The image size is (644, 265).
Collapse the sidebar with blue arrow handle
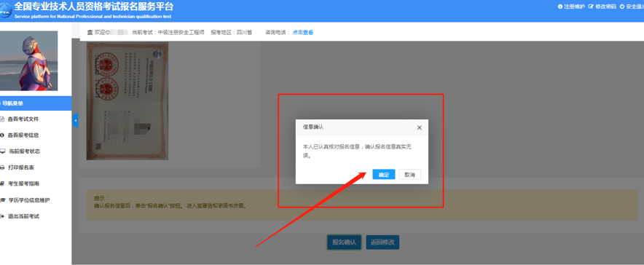pyautogui.click(x=75, y=120)
